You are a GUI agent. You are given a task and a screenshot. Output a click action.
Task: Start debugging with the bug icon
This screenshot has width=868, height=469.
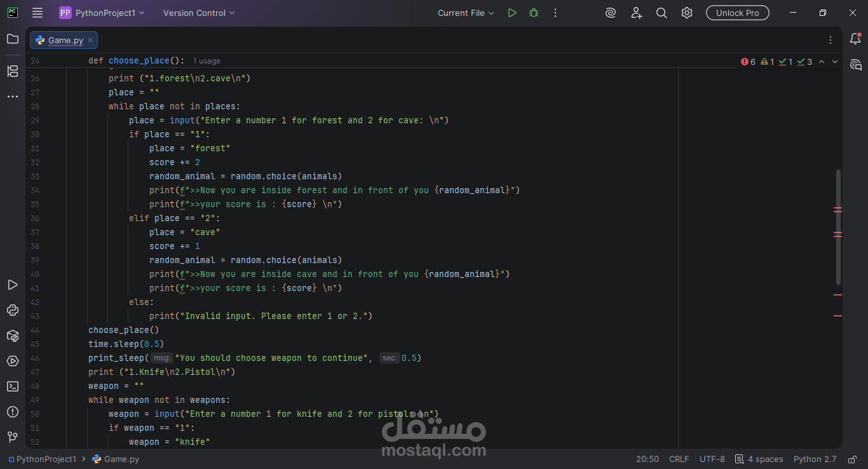(x=534, y=12)
